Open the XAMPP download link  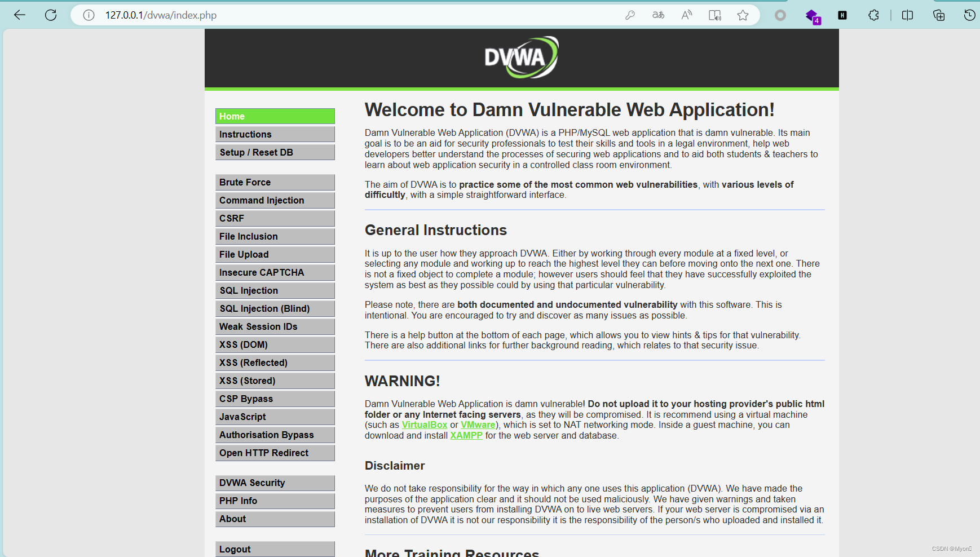(x=466, y=435)
